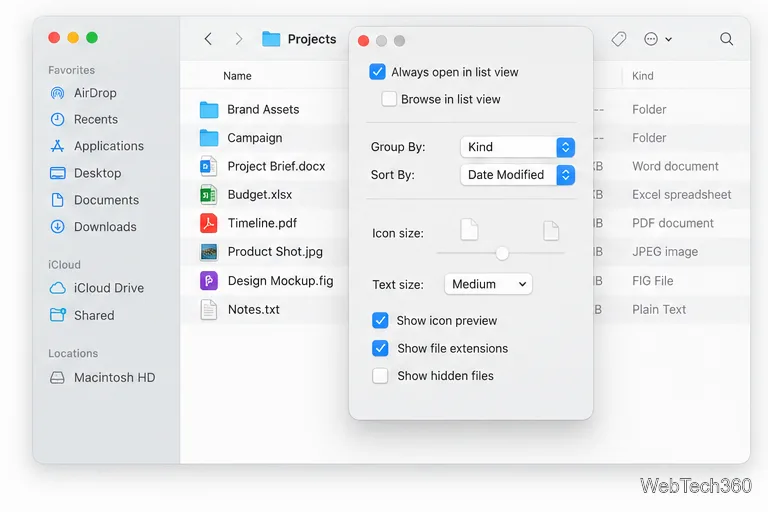Open the Group By Kind dropdown
Screen dimensions: 768x512
click(x=517, y=147)
